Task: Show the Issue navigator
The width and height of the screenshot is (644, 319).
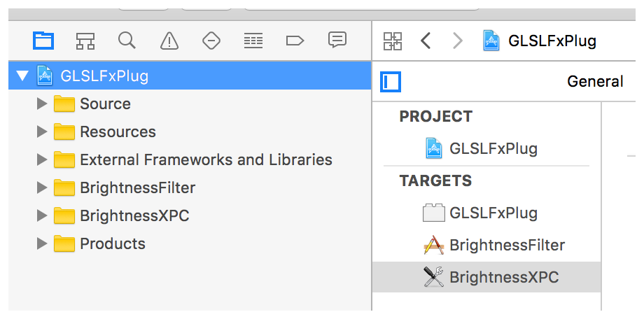Action: pyautogui.click(x=169, y=41)
